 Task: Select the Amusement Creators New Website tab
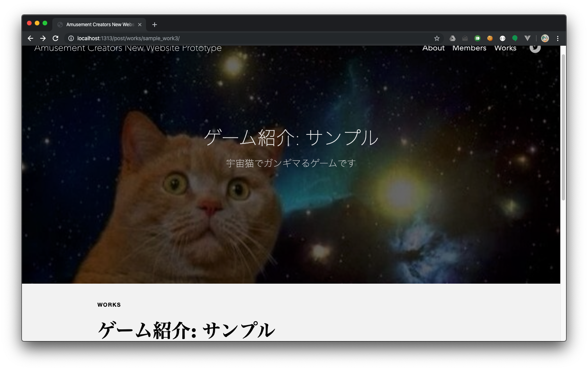(99, 25)
